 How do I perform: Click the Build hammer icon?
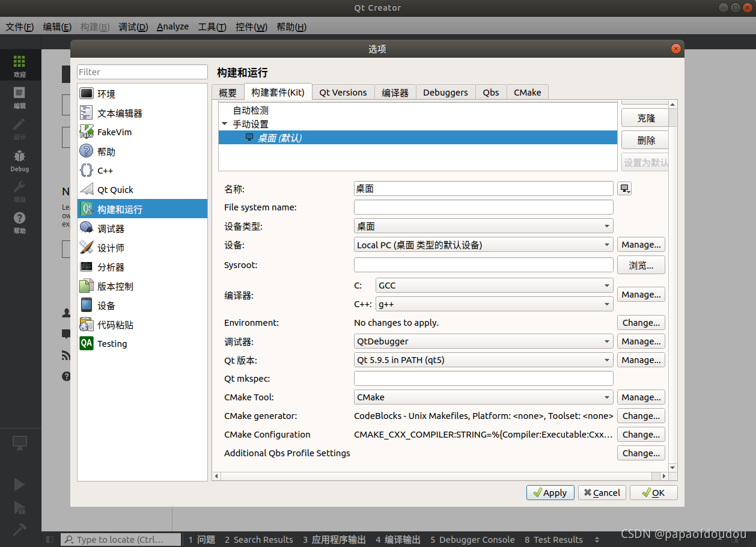[x=20, y=529]
